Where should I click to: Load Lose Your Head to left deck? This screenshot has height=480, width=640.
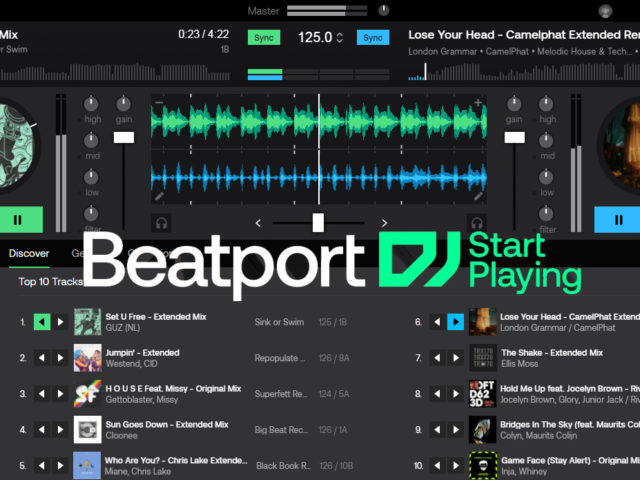[437, 322]
